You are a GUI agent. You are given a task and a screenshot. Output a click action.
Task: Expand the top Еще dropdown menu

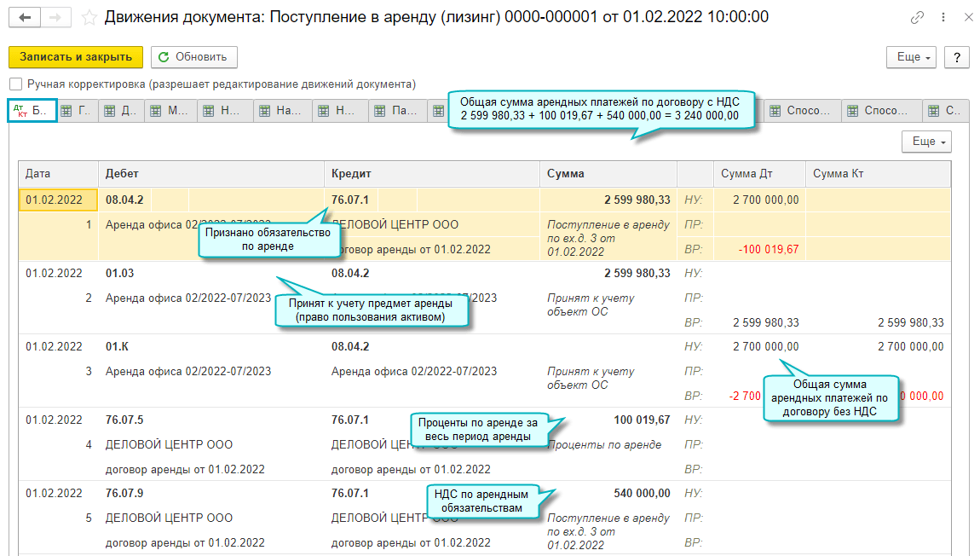(x=911, y=57)
